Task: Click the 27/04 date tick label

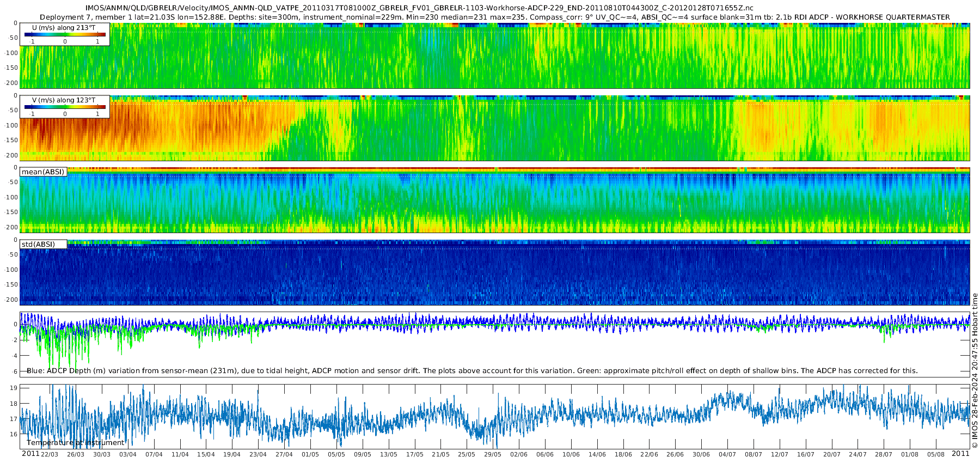Action: [284, 454]
